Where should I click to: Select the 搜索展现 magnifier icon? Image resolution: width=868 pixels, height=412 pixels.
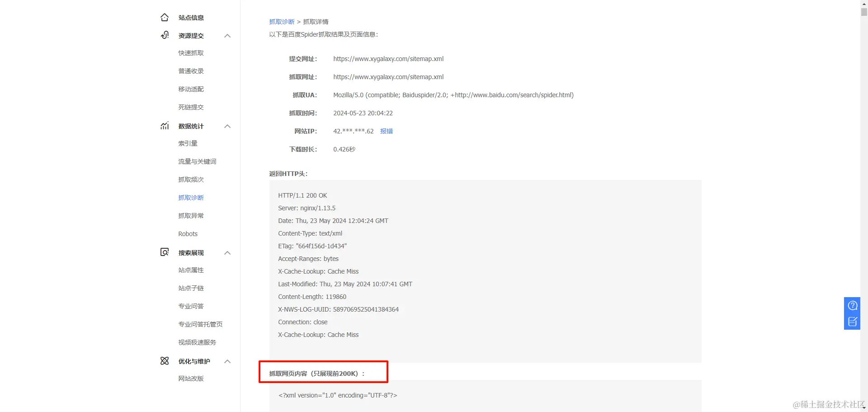165,252
